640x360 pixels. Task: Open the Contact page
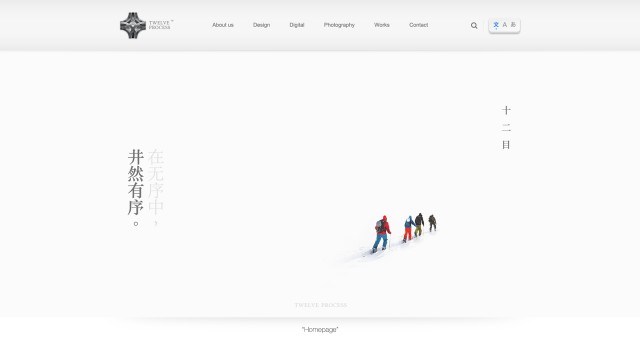coord(418,25)
